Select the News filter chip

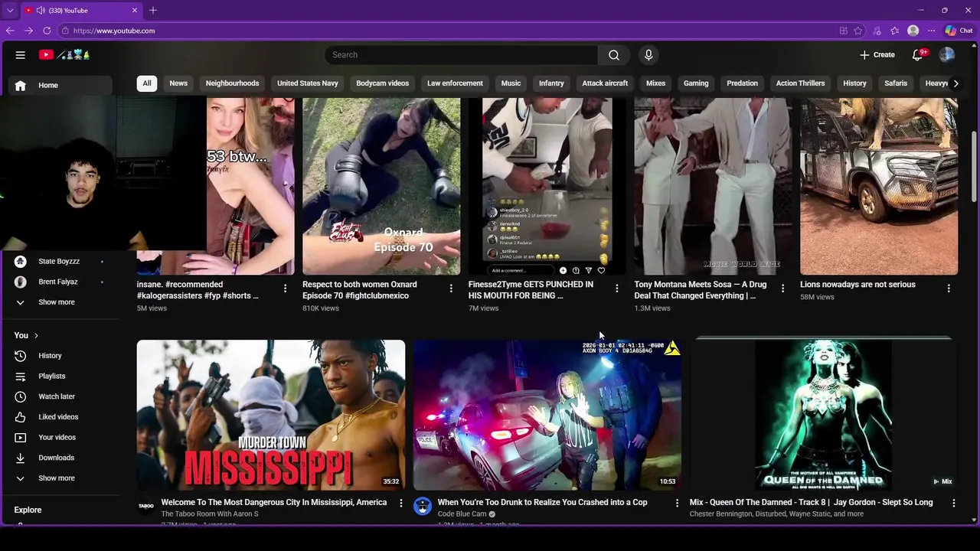(178, 83)
